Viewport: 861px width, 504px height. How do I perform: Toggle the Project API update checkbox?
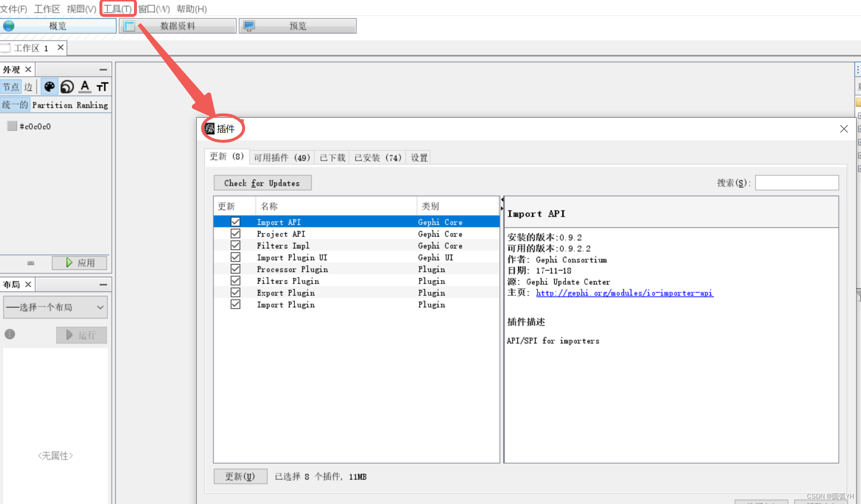click(x=236, y=234)
